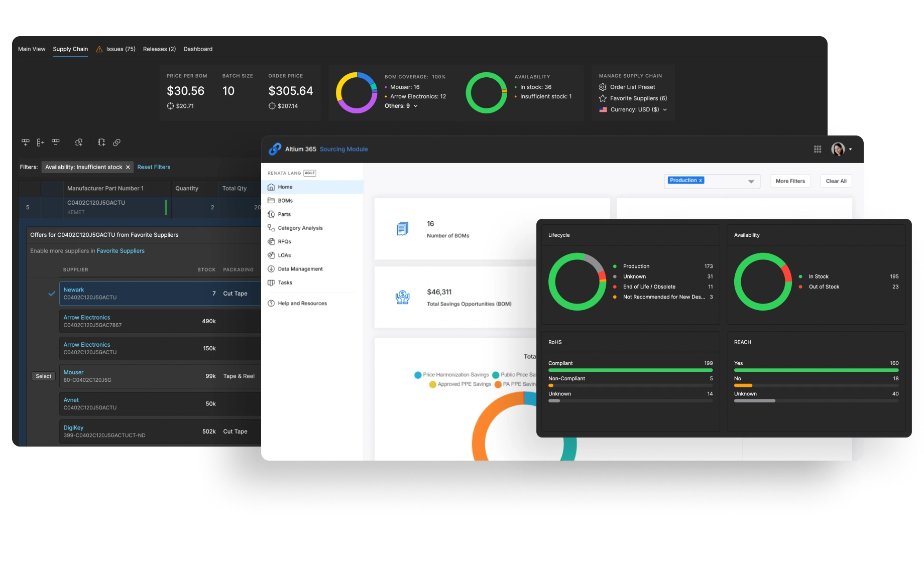
Task: Click the add row icon in the BOM toolbar
Action: (x=26, y=143)
